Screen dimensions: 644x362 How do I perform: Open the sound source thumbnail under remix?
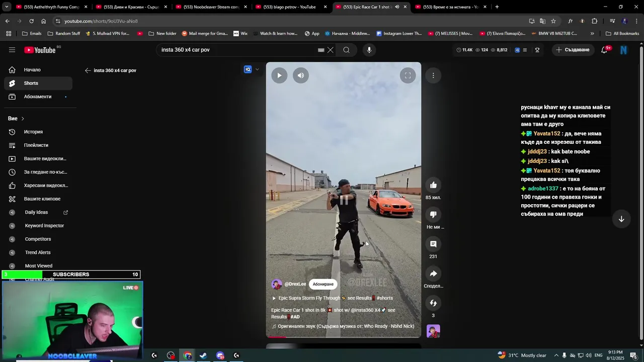(x=433, y=331)
